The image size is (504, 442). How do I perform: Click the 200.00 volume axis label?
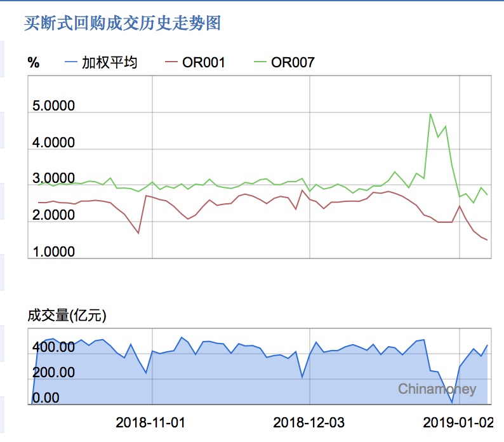pyautogui.click(x=53, y=373)
